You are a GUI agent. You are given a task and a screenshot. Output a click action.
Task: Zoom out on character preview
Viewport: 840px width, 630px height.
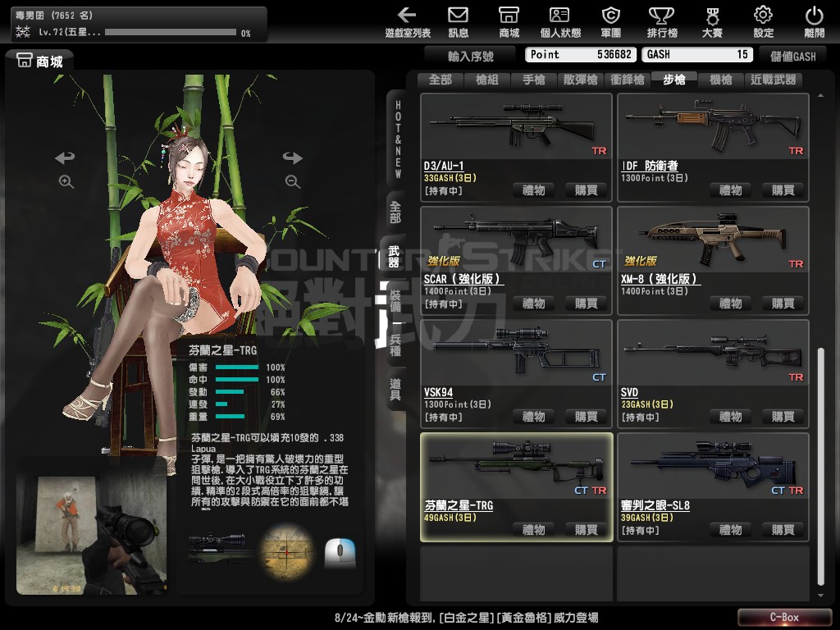tap(293, 181)
